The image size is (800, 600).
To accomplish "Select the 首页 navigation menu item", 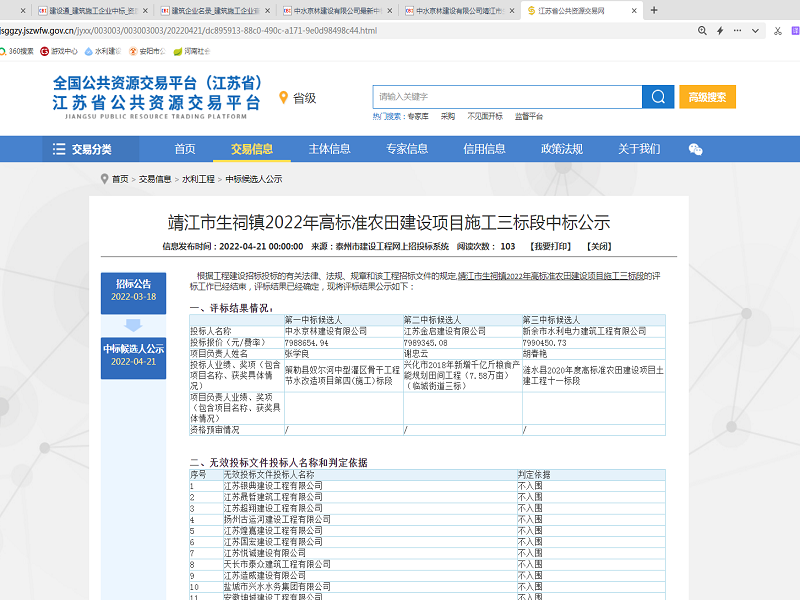I will point(185,149).
